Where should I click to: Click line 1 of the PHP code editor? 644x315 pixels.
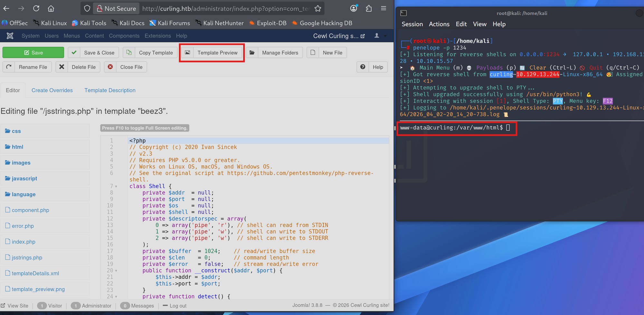click(259, 141)
